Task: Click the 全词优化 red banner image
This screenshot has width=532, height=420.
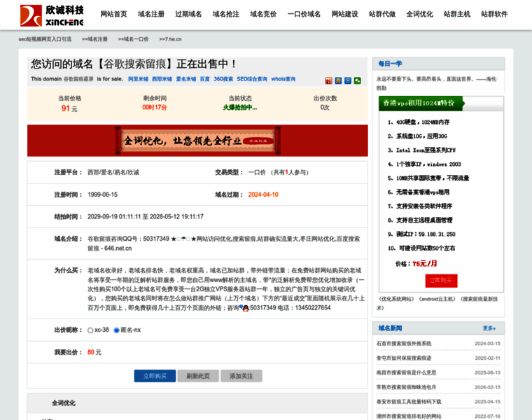Action: coord(197,141)
